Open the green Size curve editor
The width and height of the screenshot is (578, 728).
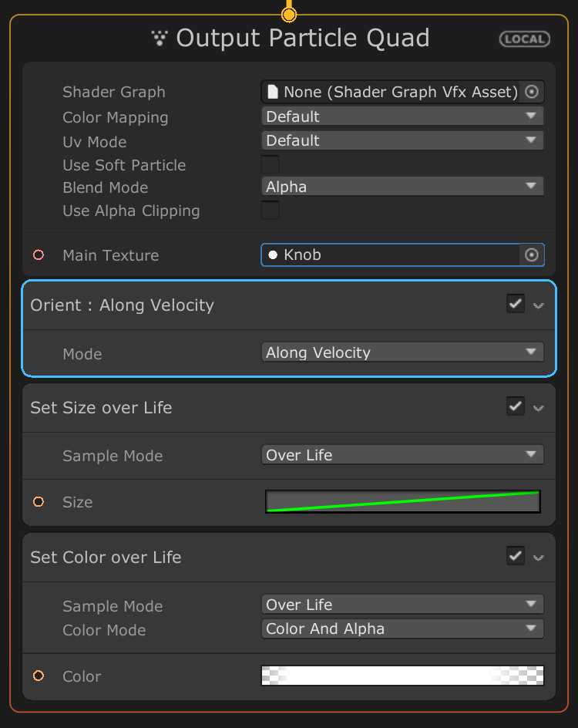(402, 502)
